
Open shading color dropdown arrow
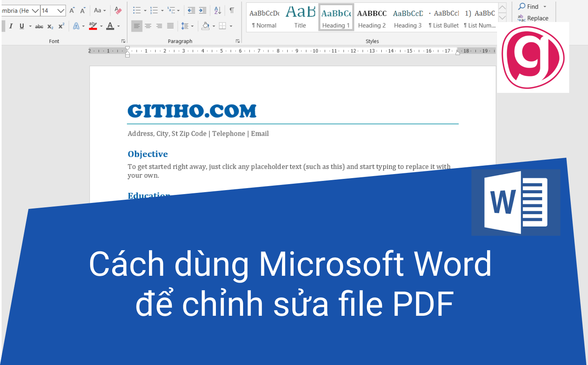(214, 26)
